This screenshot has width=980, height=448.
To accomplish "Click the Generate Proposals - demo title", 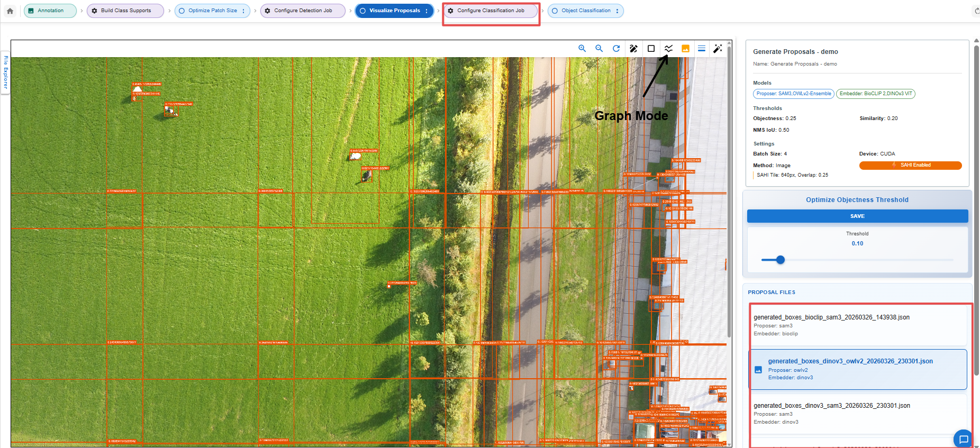I will [x=795, y=52].
